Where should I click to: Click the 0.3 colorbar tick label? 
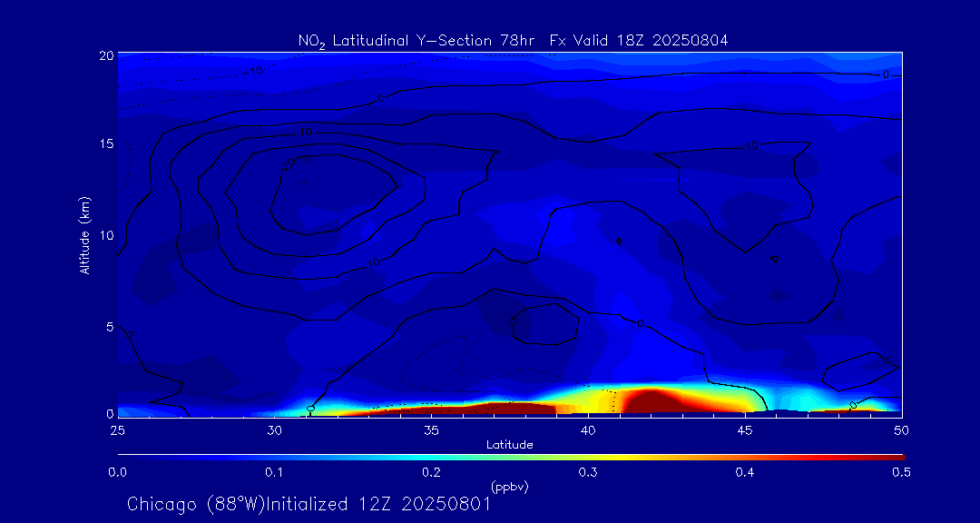[x=588, y=472]
